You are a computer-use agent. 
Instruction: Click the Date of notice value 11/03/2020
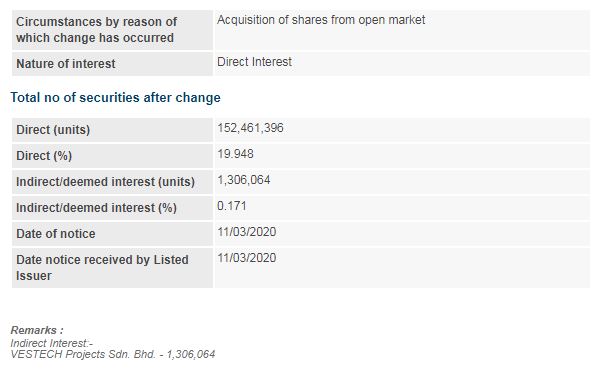click(x=247, y=232)
